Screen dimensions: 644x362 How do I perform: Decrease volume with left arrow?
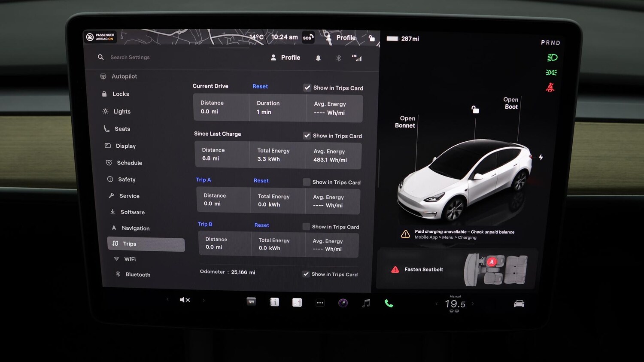click(167, 299)
